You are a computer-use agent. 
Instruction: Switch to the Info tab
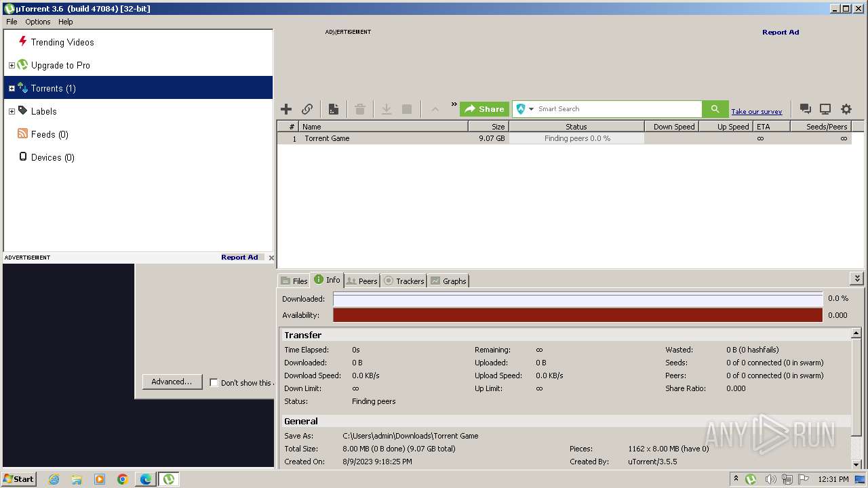(x=327, y=280)
